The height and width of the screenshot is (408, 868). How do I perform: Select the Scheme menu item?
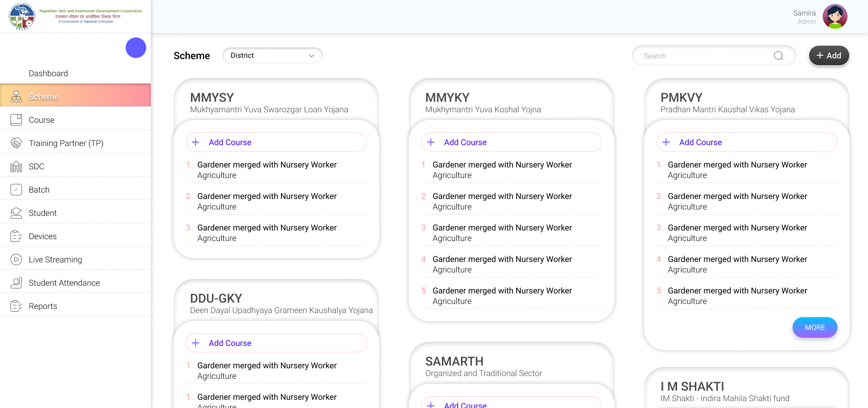(x=44, y=97)
